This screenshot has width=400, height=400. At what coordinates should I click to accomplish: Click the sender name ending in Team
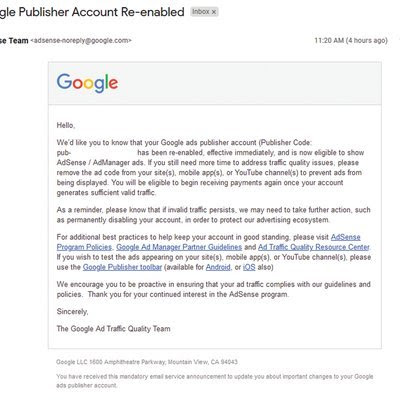14,41
